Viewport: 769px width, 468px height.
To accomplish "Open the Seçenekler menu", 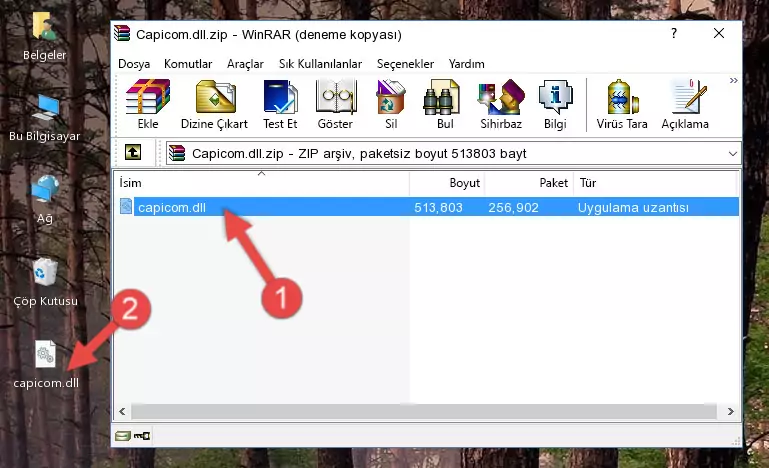I will 405,64.
